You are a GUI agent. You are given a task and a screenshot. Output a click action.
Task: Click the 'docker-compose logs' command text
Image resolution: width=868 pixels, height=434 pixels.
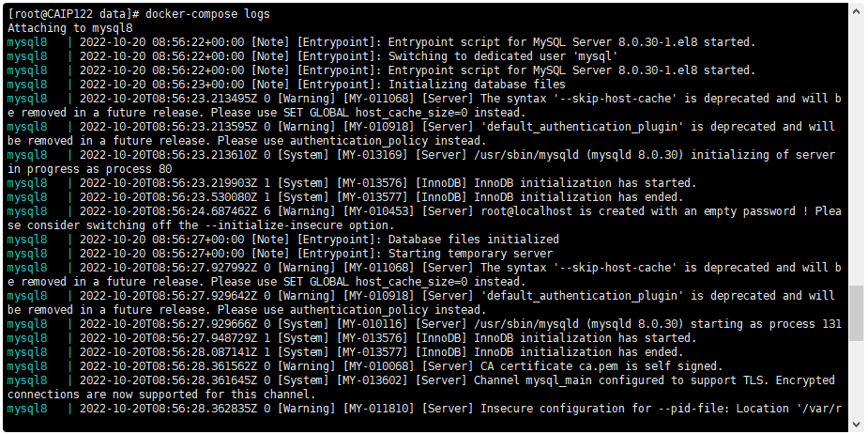[207, 14]
